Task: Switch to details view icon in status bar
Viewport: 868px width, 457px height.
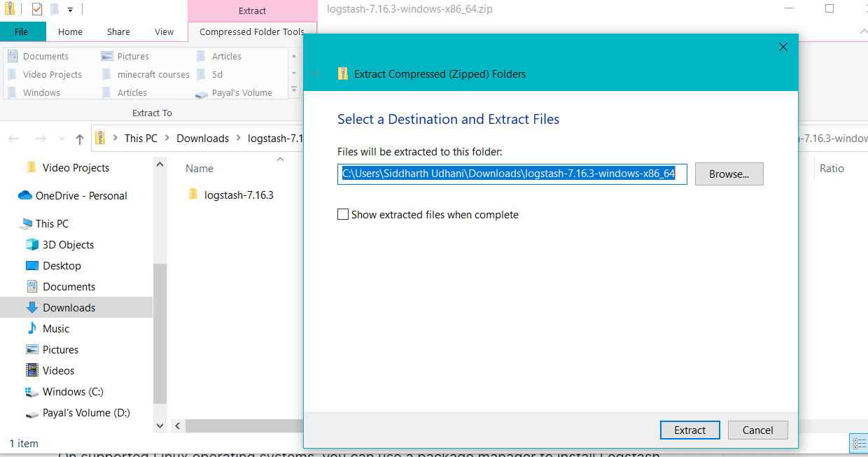Action: pyautogui.click(x=859, y=443)
